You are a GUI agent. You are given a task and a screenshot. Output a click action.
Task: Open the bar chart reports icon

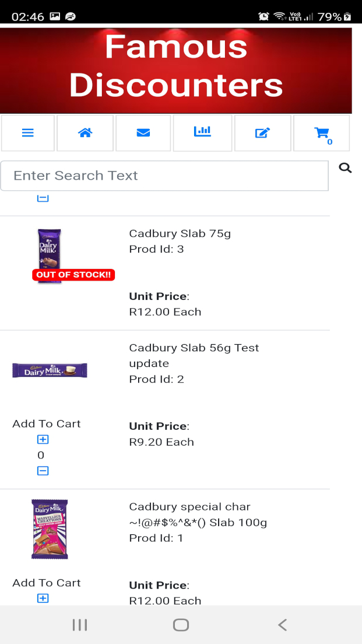coord(202,132)
